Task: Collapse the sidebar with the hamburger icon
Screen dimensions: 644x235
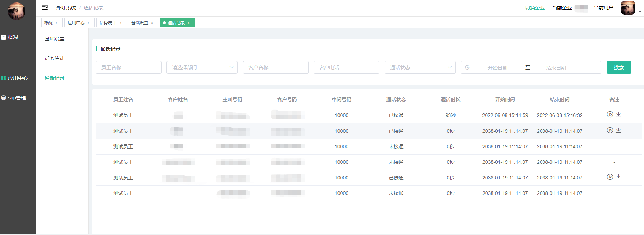Action: coord(45,7)
